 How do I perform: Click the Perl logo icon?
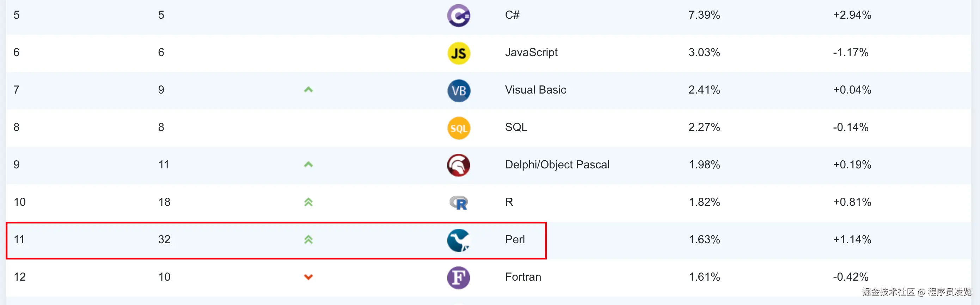click(x=458, y=240)
